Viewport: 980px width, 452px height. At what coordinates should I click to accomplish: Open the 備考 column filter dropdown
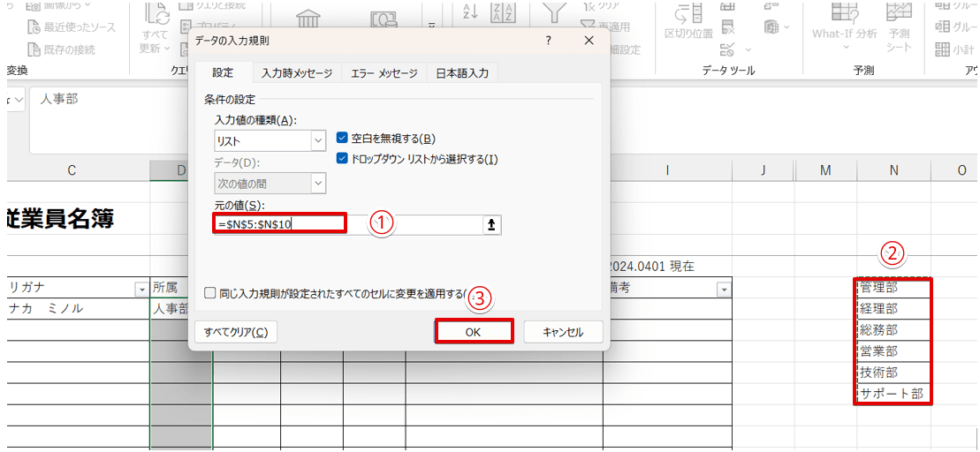tap(724, 289)
